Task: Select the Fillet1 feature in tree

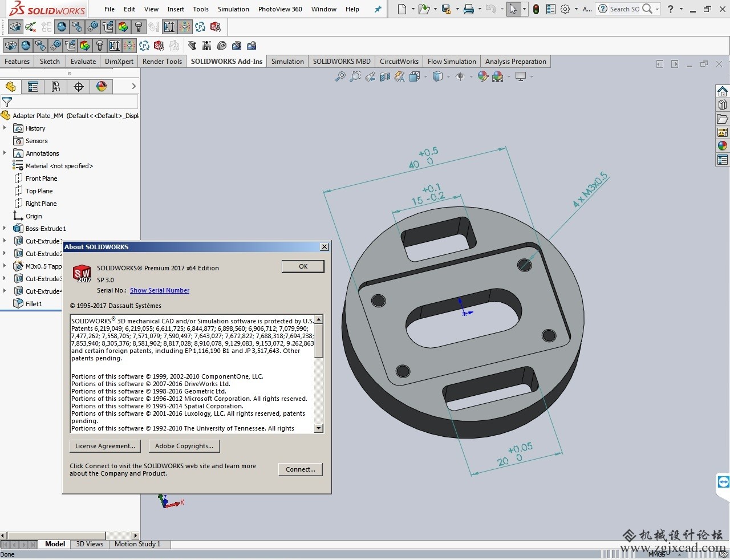Action: (x=34, y=304)
